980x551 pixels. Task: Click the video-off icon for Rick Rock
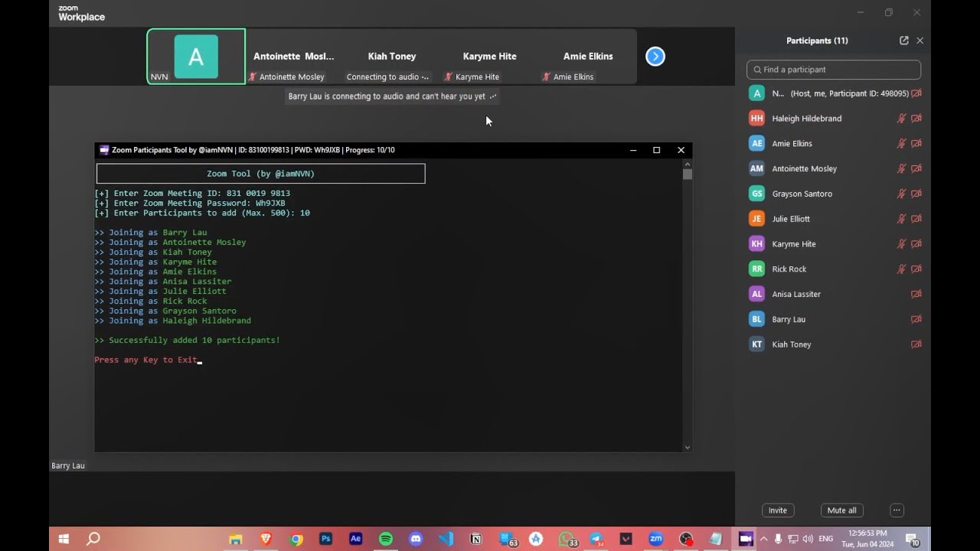coord(916,269)
